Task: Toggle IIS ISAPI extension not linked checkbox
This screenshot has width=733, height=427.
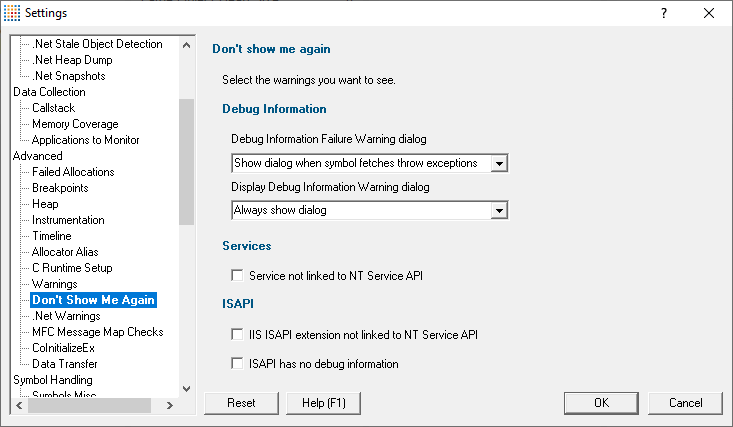Action: pyautogui.click(x=237, y=334)
